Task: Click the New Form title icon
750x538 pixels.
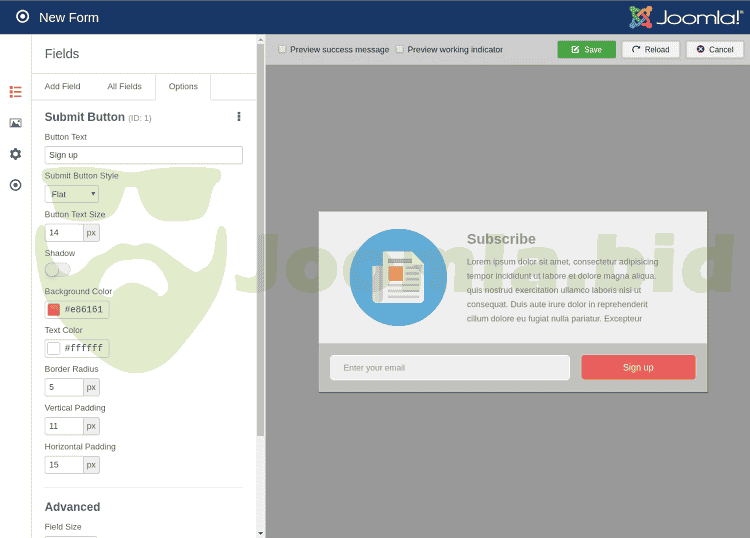Action: 22,17
